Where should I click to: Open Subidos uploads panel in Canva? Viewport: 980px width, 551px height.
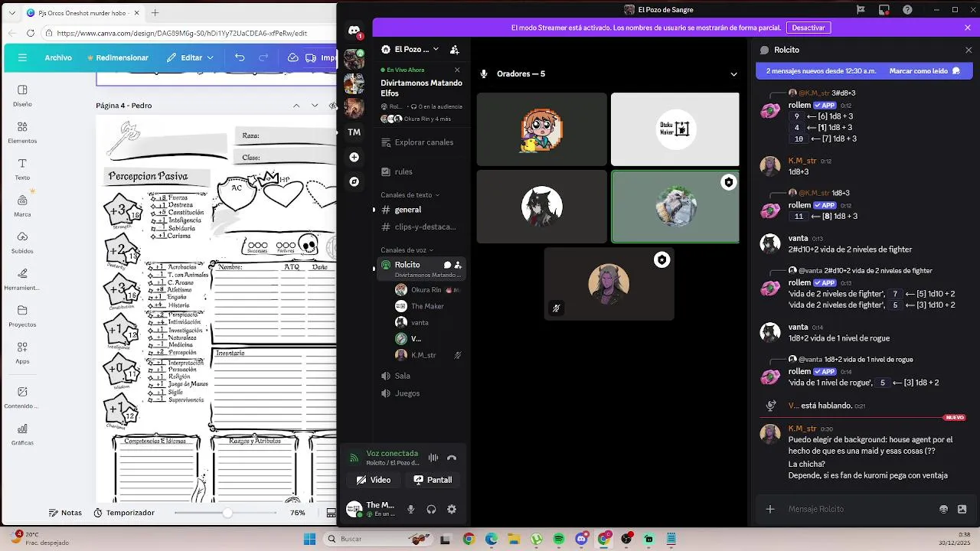(22, 242)
